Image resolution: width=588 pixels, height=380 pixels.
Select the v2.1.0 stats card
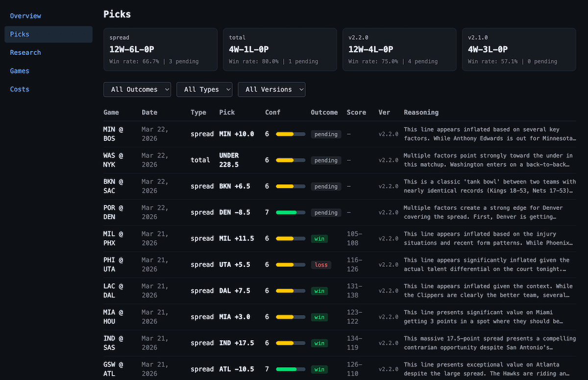(x=519, y=49)
